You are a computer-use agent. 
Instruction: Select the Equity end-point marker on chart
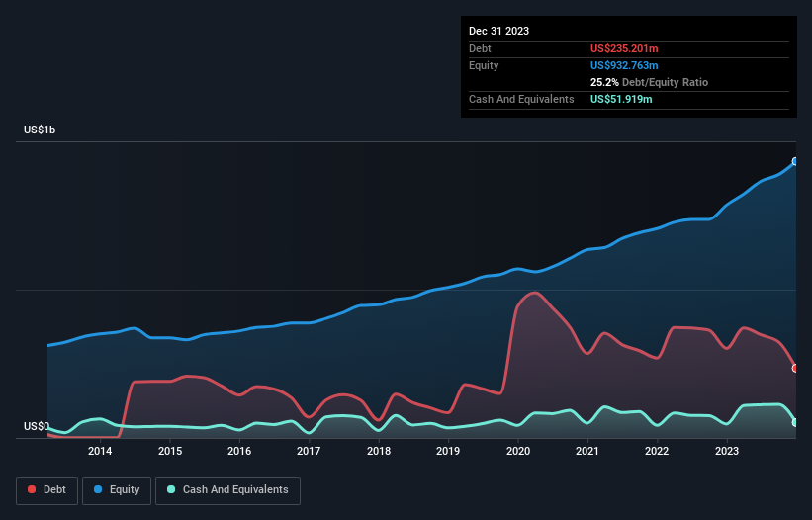click(x=795, y=161)
